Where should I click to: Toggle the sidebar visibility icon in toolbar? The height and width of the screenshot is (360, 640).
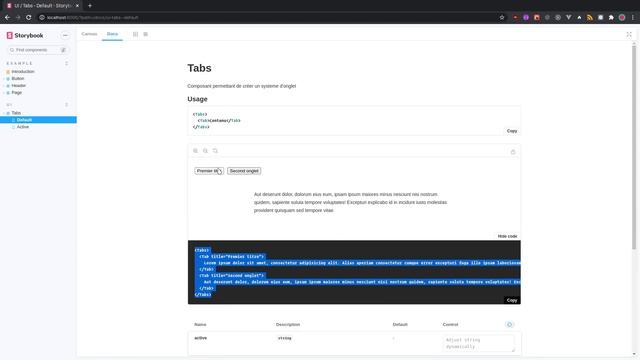click(136, 34)
